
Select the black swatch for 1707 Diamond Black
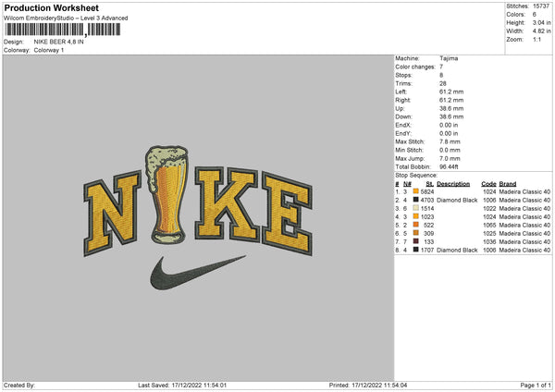pyautogui.click(x=416, y=250)
